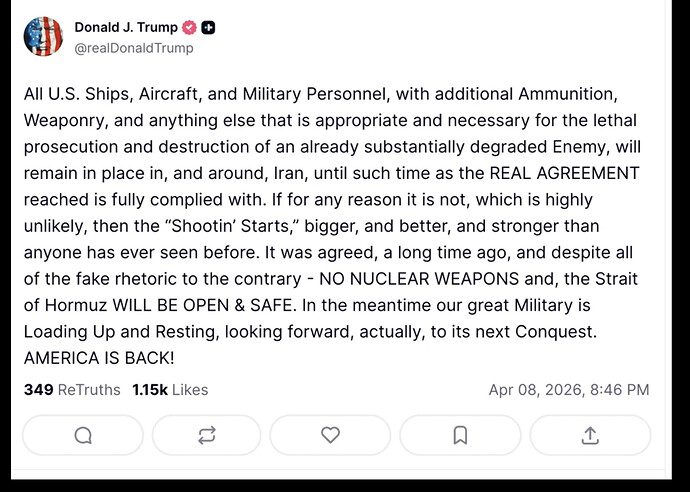Click the post's opening words "All U.S. Ships"
This screenshot has height=492, width=690.
tap(76, 95)
